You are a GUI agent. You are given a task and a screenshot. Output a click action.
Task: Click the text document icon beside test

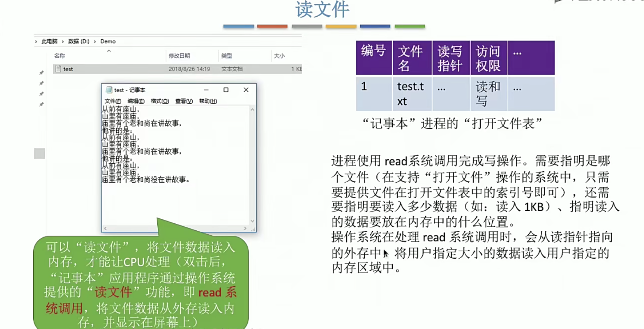(58, 69)
